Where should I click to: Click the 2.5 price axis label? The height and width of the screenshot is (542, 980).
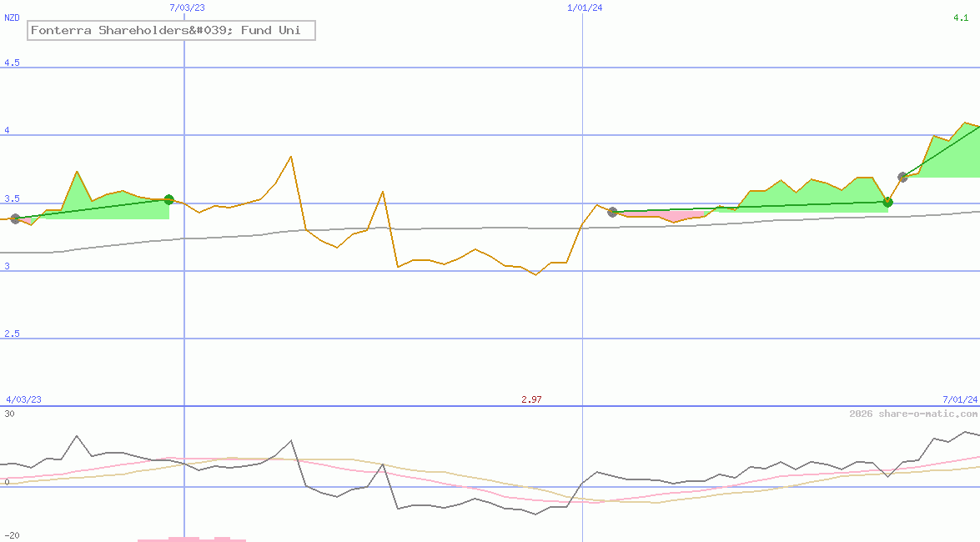coord(12,334)
